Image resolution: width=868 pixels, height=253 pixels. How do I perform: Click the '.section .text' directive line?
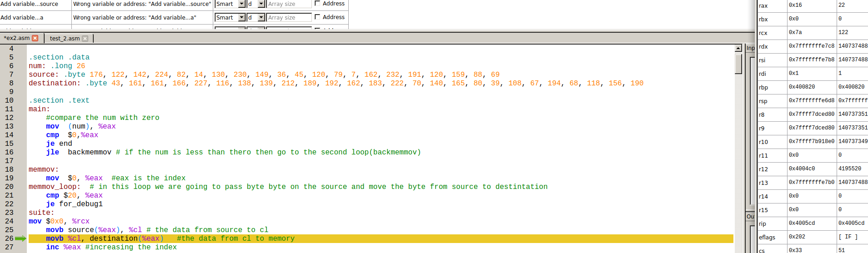tap(59, 100)
